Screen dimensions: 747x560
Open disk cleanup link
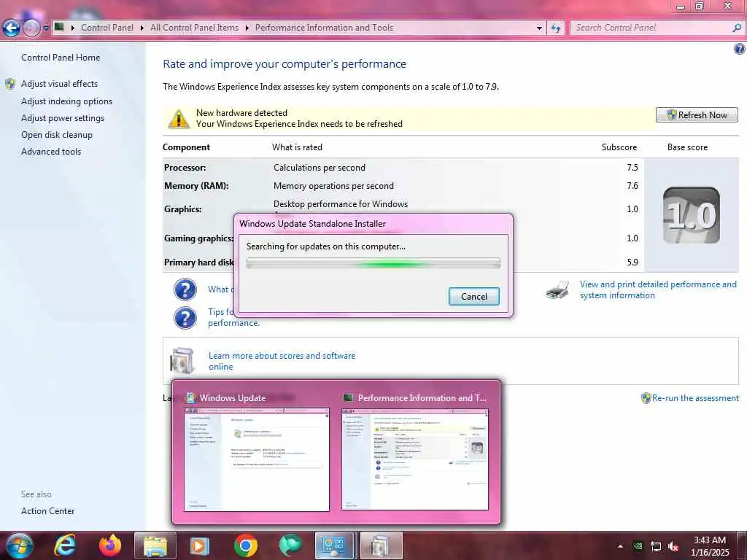pyautogui.click(x=57, y=135)
